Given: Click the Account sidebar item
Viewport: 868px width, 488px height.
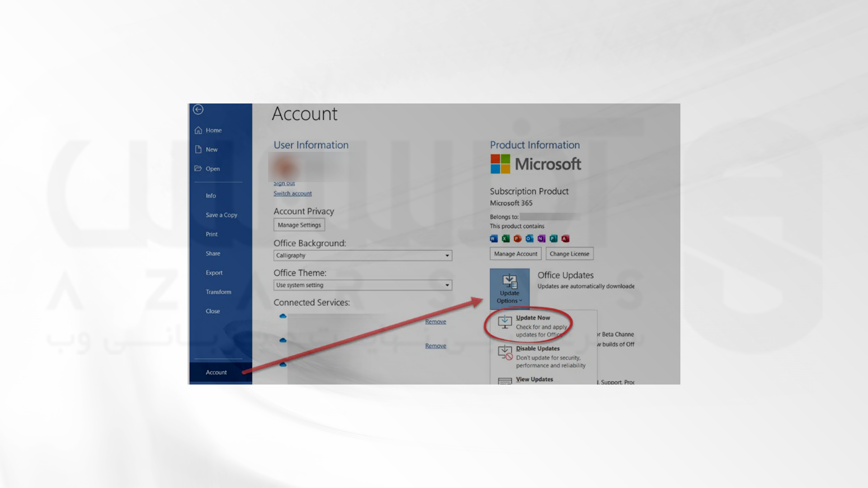Looking at the screenshot, I should [216, 372].
